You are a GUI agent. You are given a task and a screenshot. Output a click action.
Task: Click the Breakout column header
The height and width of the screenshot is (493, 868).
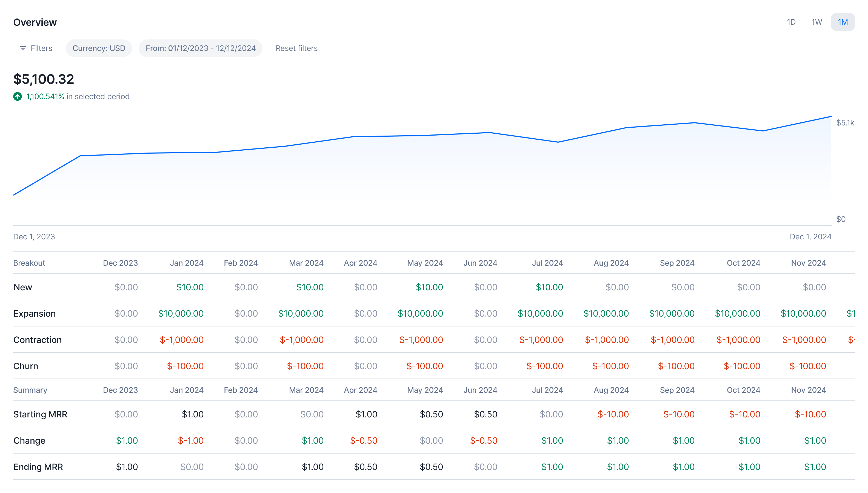point(29,263)
